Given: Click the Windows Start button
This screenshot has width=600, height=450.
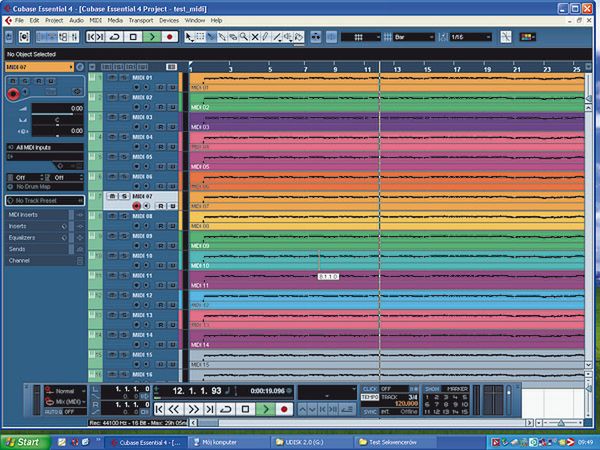Looking at the screenshot, I should [22, 440].
